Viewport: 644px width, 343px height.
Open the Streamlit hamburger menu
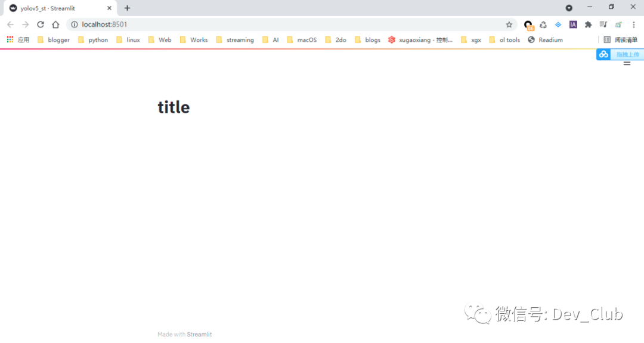click(627, 63)
